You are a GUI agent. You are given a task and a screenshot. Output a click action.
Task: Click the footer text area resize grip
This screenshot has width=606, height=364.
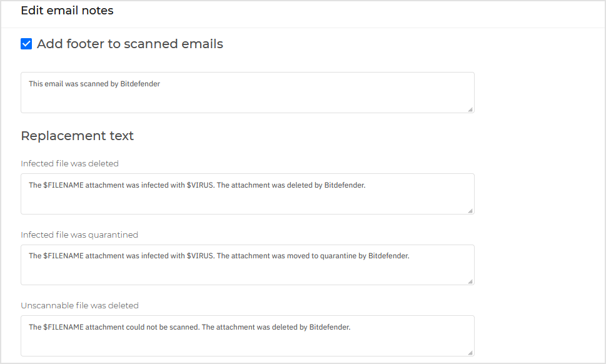470,109
